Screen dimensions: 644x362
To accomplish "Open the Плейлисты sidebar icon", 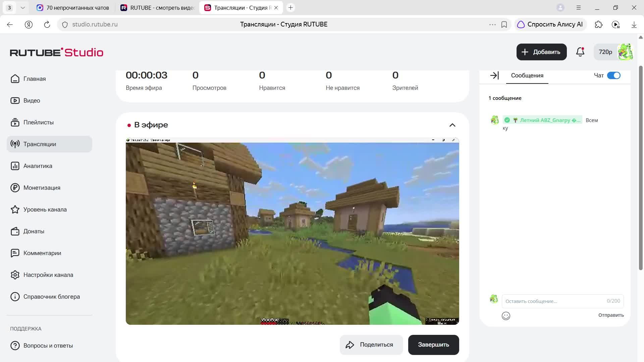I will [x=15, y=122].
